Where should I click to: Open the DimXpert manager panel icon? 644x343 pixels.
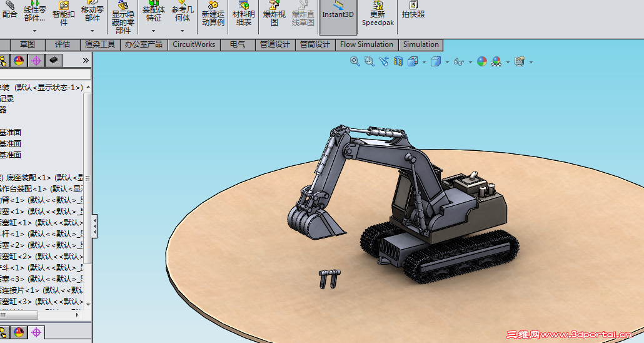coord(36,61)
